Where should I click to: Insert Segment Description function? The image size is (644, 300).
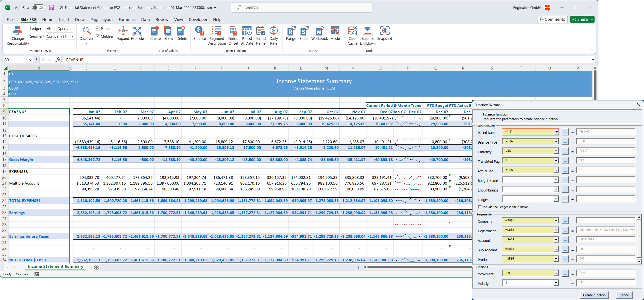coord(216,35)
